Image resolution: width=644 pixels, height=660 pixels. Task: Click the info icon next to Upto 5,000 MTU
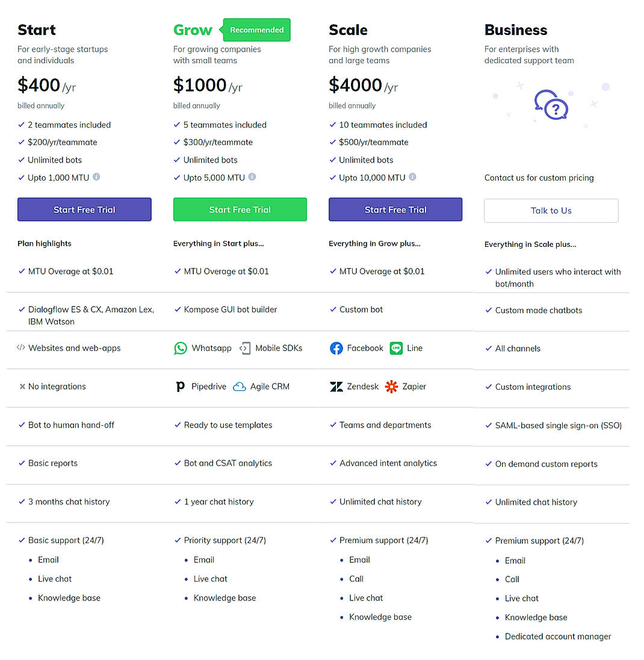(x=252, y=176)
